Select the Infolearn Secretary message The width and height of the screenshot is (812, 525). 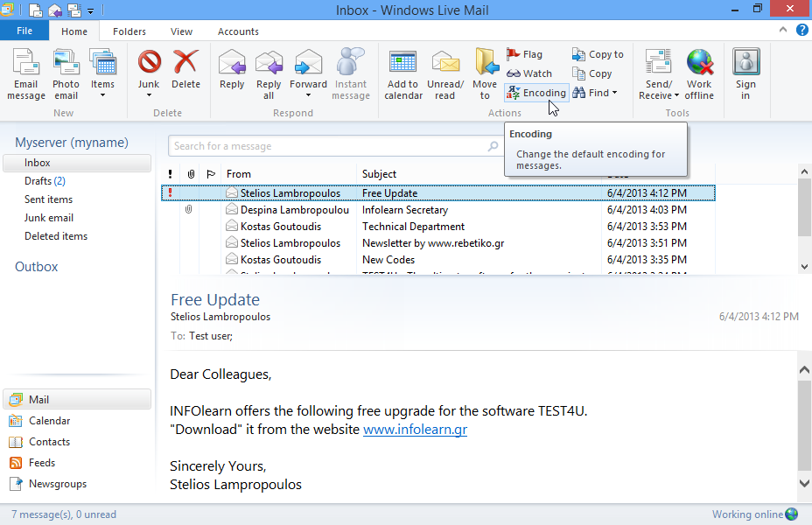click(x=438, y=210)
